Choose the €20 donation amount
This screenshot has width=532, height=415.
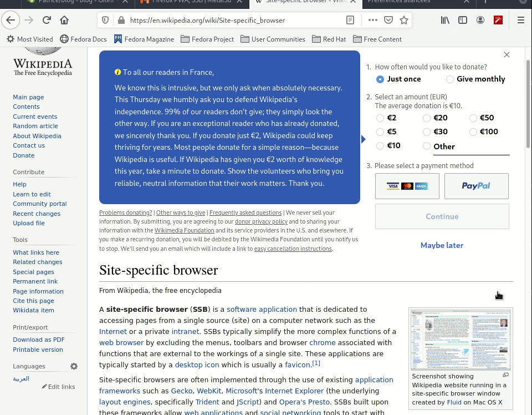pos(427,118)
